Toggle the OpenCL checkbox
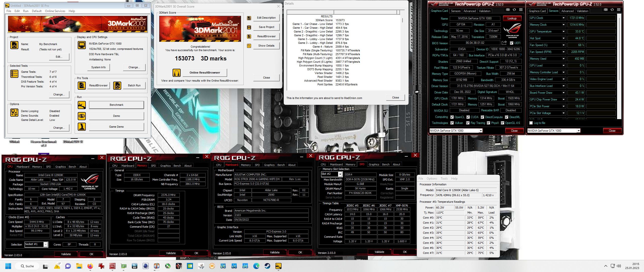 coord(452,117)
